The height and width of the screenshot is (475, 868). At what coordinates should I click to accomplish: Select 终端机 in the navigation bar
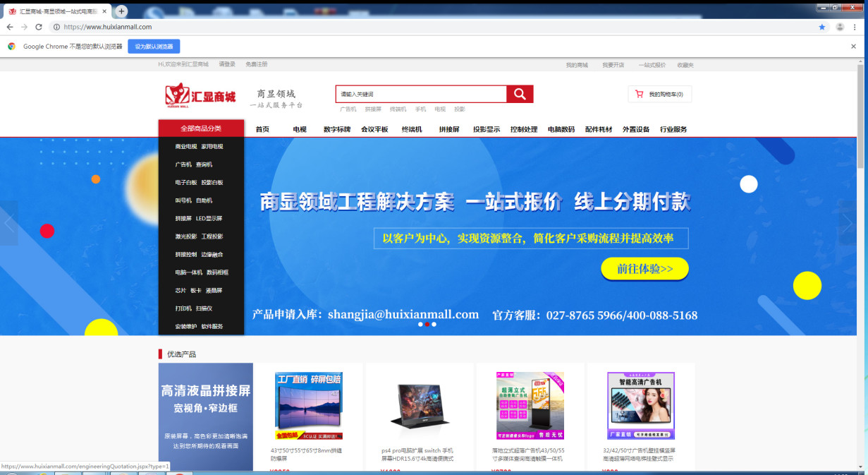point(412,129)
